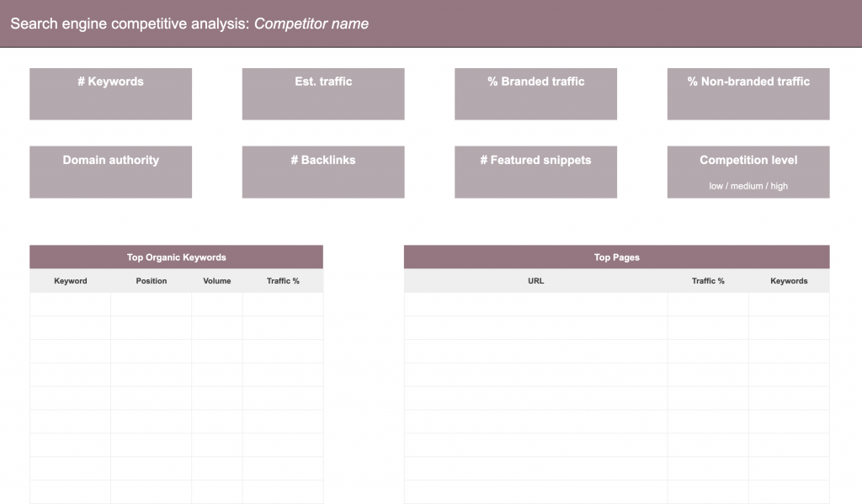This screenshot has width=862, height=504.
Task: Click first empty cell under Keyword column
Action: [71, 305]
